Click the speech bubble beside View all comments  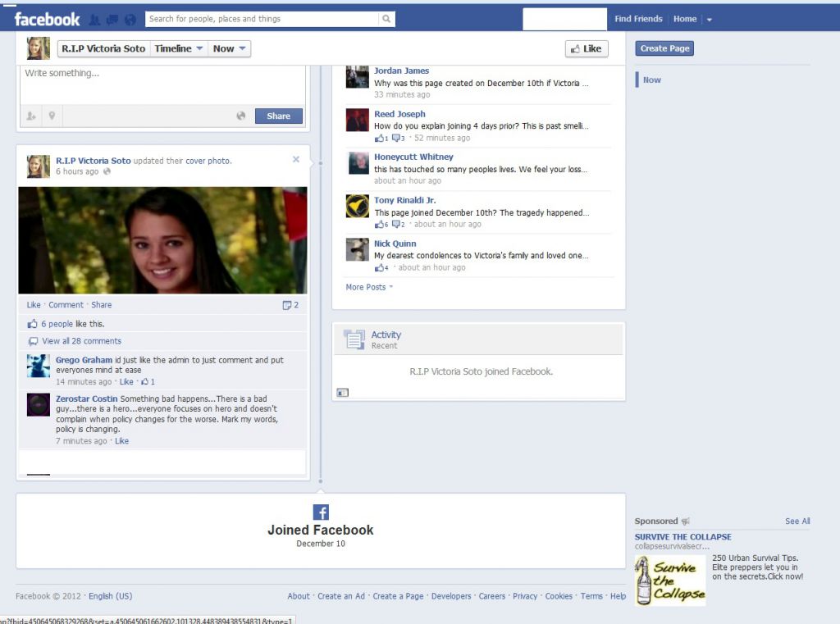[33, 341]
